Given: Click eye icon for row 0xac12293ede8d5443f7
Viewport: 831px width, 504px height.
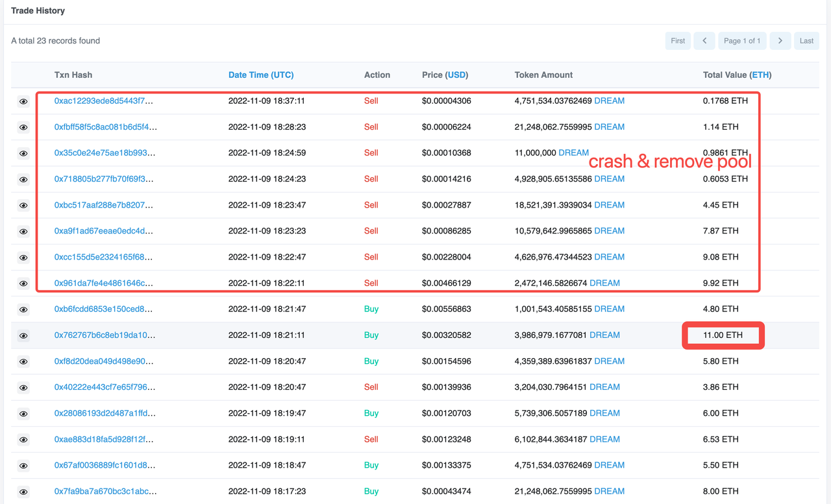Looking at the screenshot, I should (x=23, y=102).
